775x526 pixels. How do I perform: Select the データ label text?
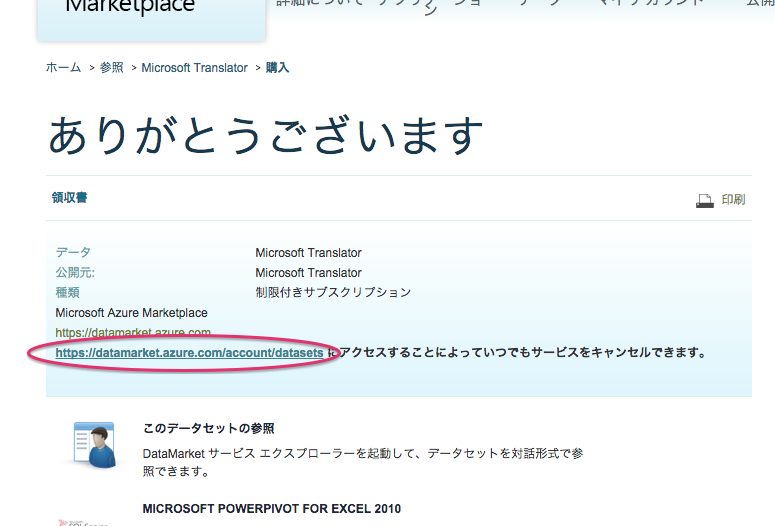(x=73, y=252)
